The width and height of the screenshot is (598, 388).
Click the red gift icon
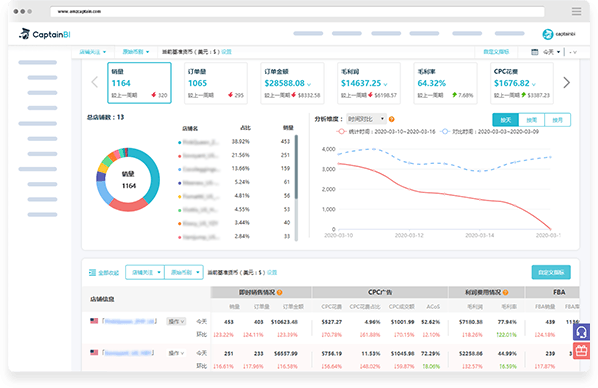click(x=581, y=351)
